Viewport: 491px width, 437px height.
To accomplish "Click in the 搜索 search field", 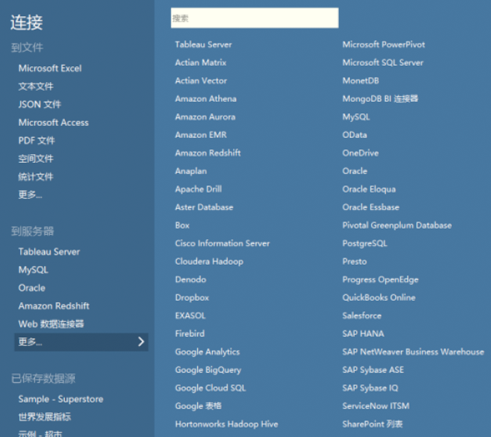I will [x=255, y=18].
